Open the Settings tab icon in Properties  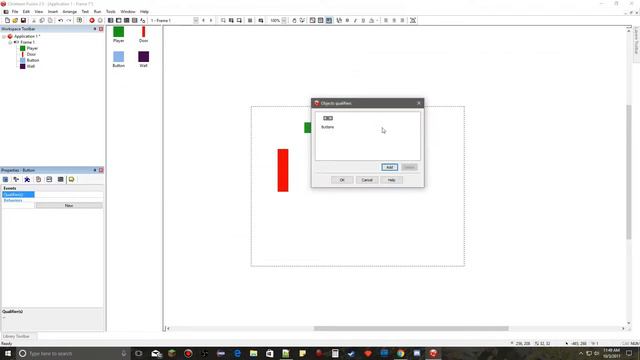(5, 180)
